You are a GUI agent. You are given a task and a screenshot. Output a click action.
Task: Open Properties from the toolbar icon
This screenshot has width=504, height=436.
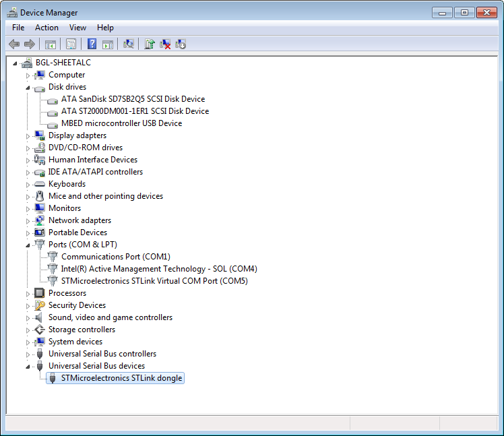coord(70,44)
